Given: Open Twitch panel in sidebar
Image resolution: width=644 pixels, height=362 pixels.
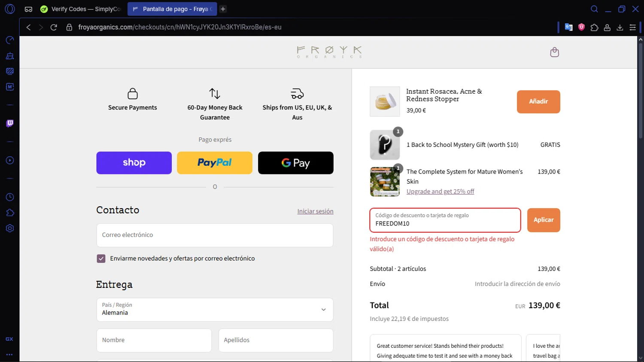Looking at the screenshot, I should (9, 124).
